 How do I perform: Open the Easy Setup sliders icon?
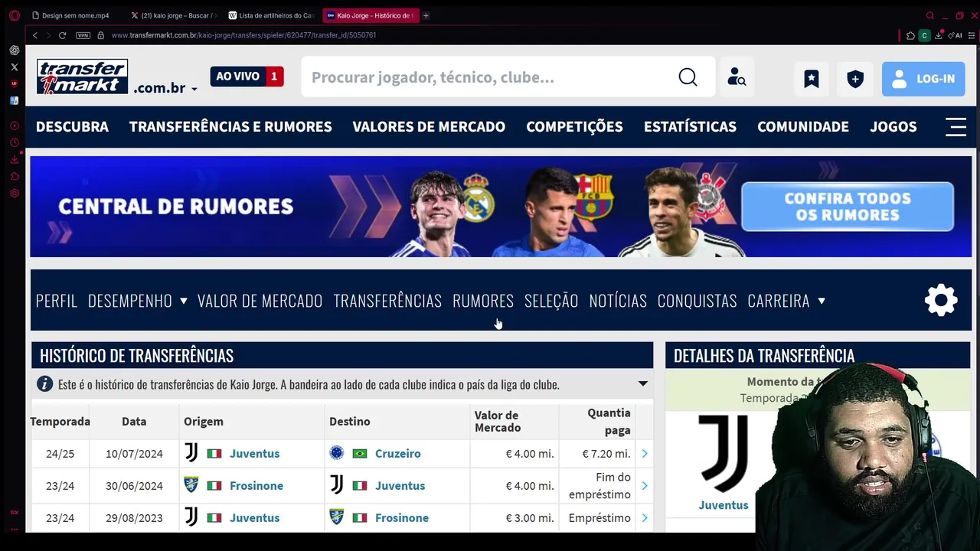[972, 35]
